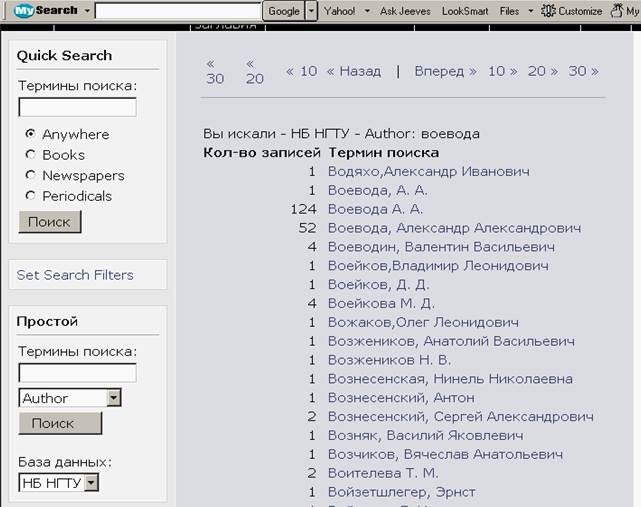The width and height of the screenshot is (641, 507).
Task: Click LookSmart in the toolbar
Action: point(466,11)
